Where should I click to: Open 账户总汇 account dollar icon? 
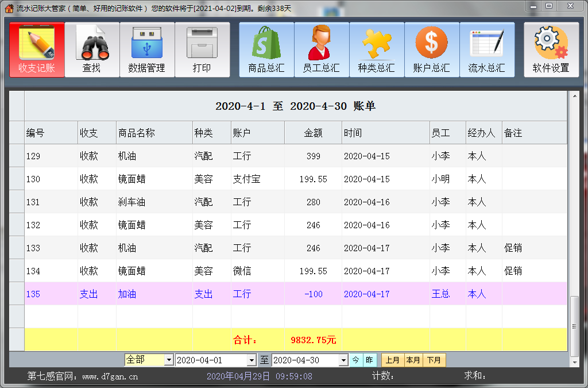tap(431, 49)
